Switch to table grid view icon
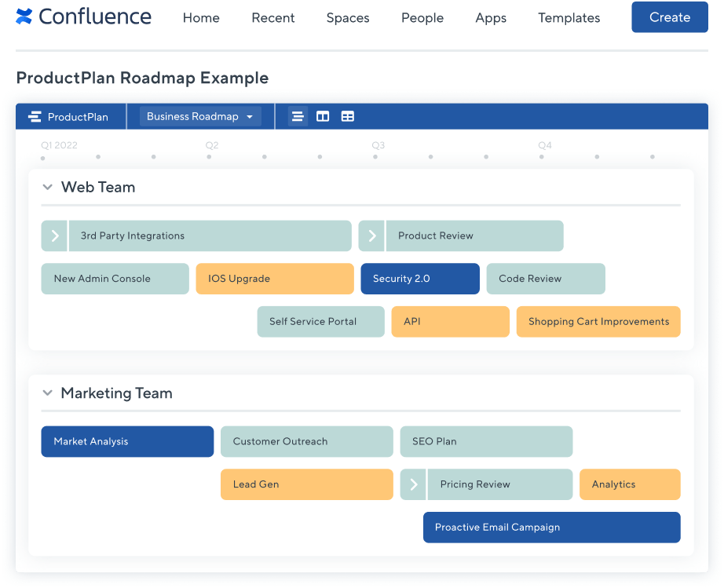724x588 pixels. point(347,117)
